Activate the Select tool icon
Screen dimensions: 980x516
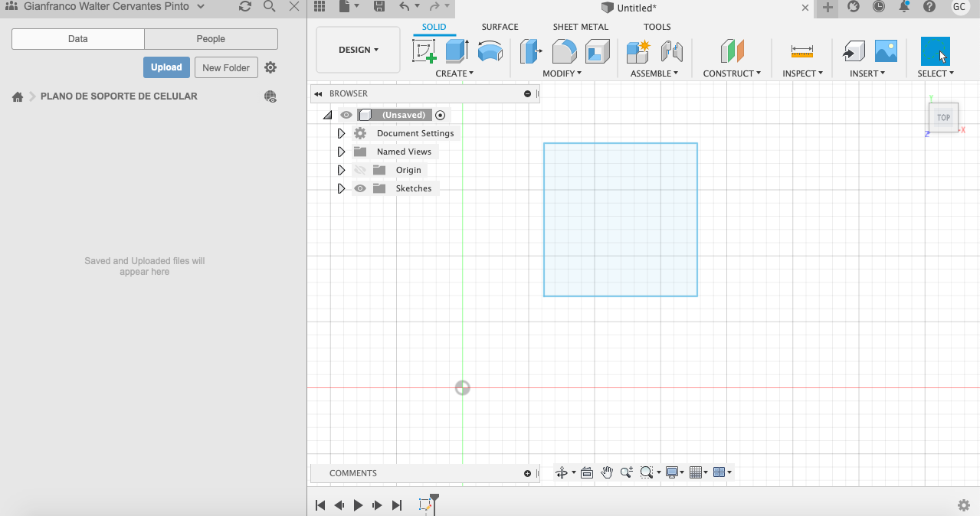[936, 51]
